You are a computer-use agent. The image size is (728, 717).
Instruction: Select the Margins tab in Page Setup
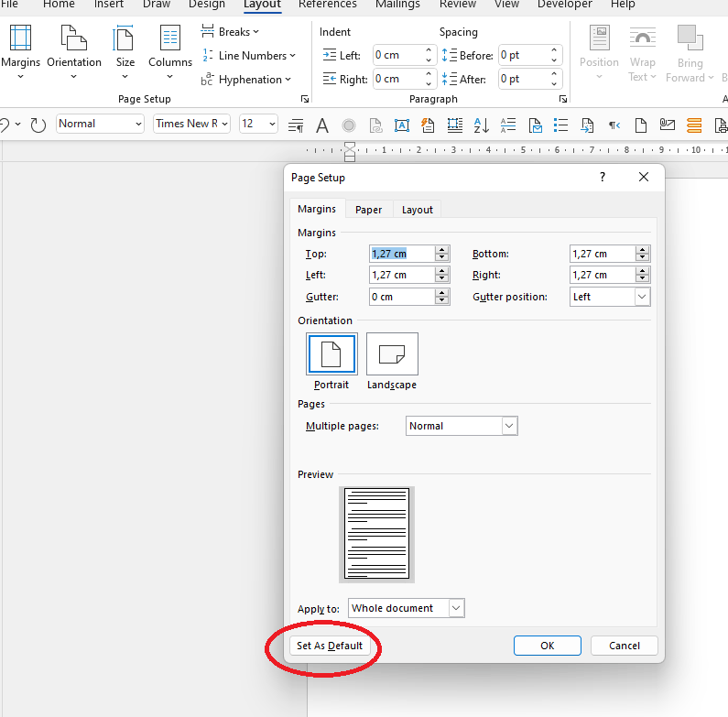tap(317, 209)
